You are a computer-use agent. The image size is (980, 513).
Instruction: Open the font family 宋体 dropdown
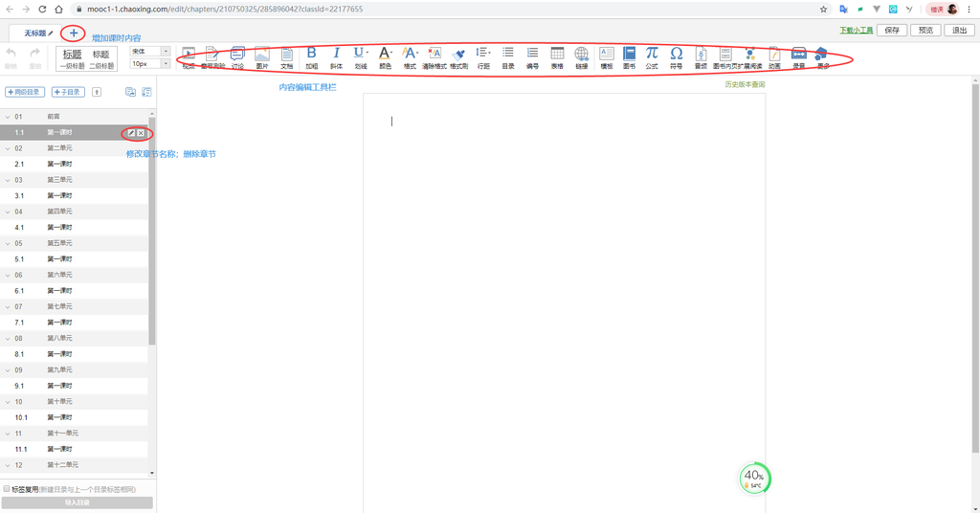[x=150, y=52]
